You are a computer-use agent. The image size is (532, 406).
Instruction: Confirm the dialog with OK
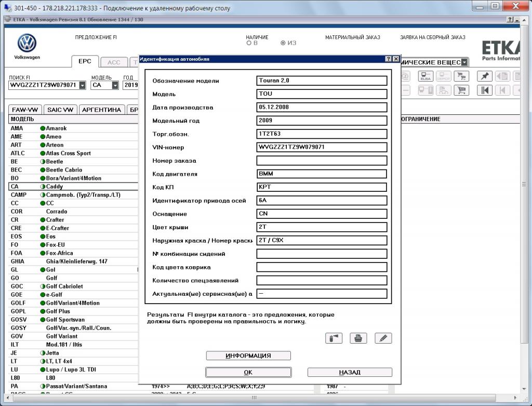(248, 372)
